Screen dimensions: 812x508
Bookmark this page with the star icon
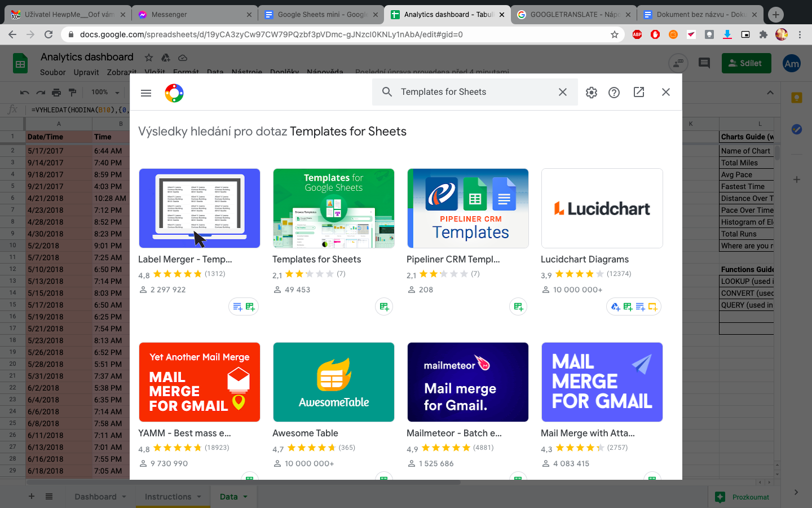point(615,34)
